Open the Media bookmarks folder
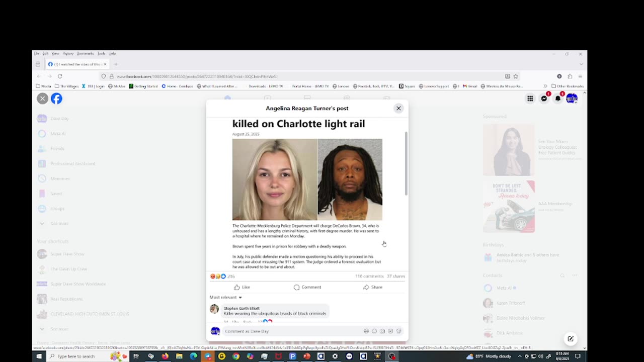644x362 pixels. 44,86
